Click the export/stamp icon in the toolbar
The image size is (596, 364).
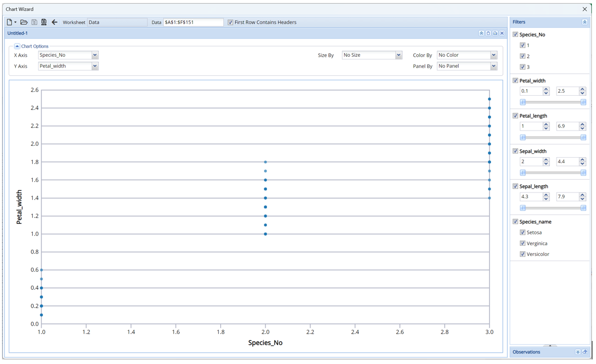point(44,22)
